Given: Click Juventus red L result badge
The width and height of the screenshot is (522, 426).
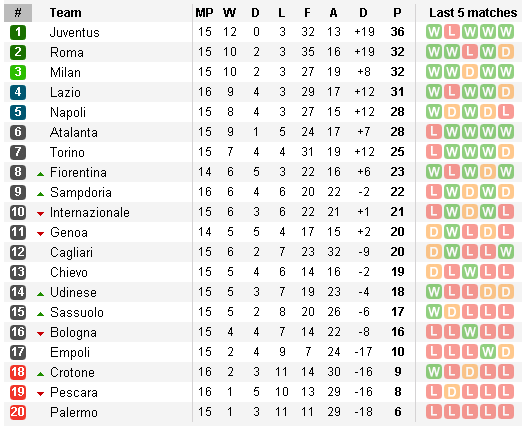Looking at the screenshot, I should (x=452, y=32).
